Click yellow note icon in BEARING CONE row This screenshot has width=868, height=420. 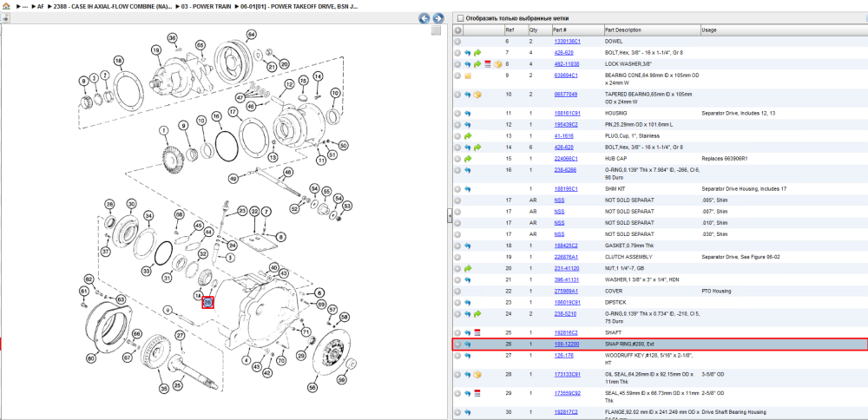[467, 75]
